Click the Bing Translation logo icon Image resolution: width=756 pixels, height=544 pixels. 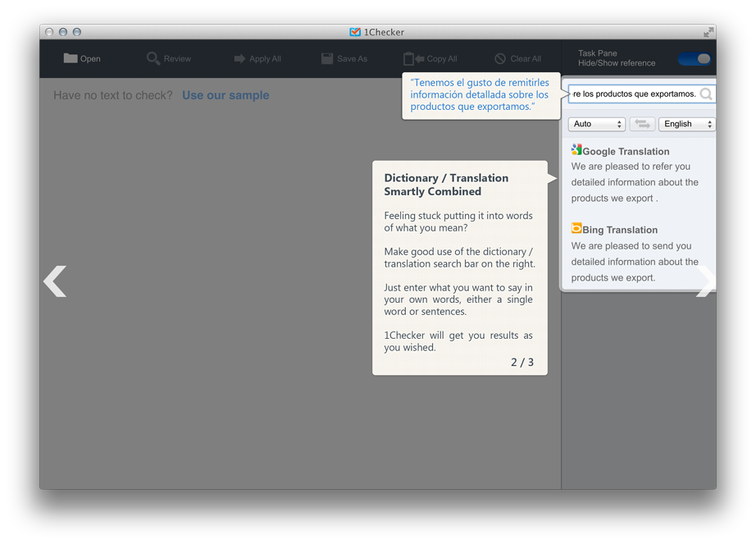pyautogui.click(x=576, y=228)
